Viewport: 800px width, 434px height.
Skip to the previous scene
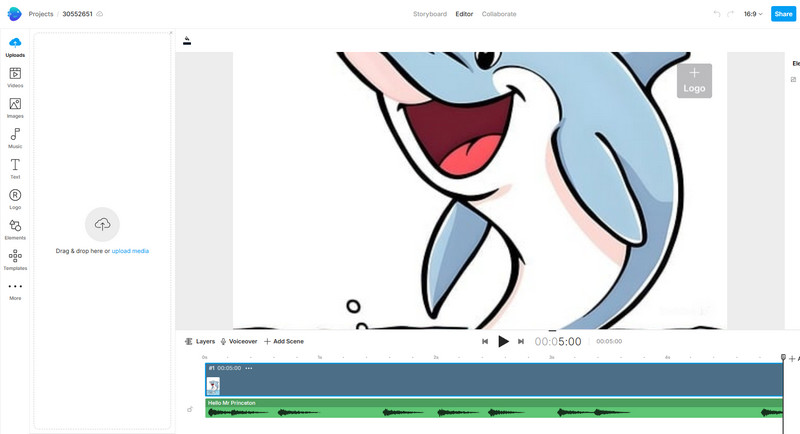click(x=485, y=342)
